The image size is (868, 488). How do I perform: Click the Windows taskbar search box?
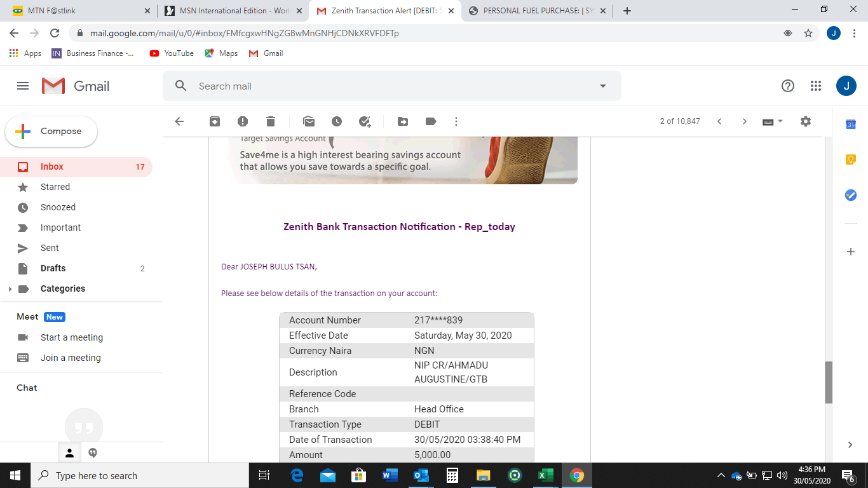tap(139, 475)
